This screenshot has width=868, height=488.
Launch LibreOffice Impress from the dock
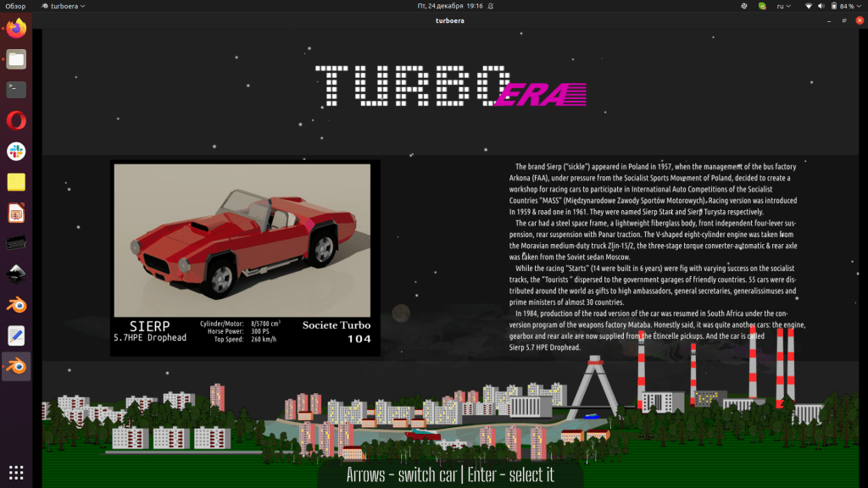point(16,212)
